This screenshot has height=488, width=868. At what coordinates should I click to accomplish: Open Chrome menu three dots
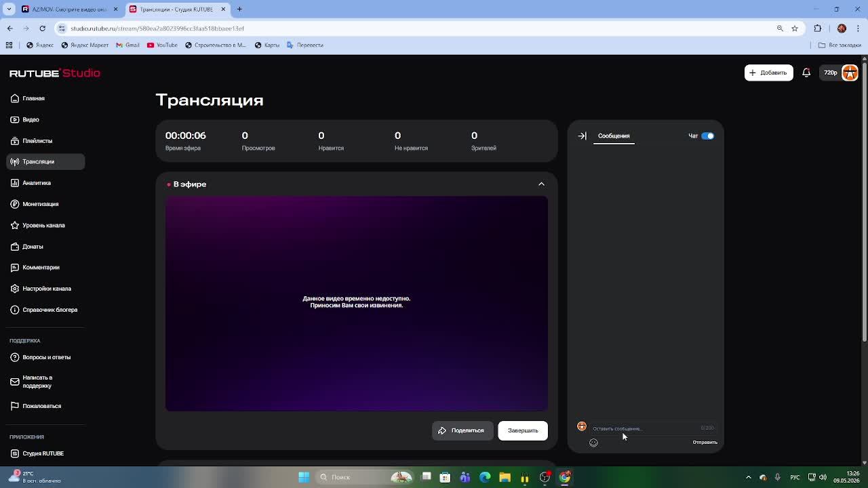858,28
